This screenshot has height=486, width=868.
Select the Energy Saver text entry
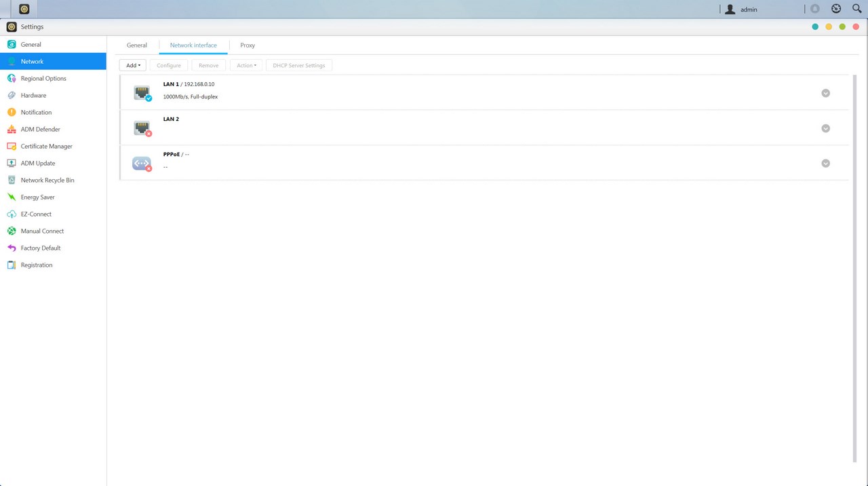pos(38,198)
